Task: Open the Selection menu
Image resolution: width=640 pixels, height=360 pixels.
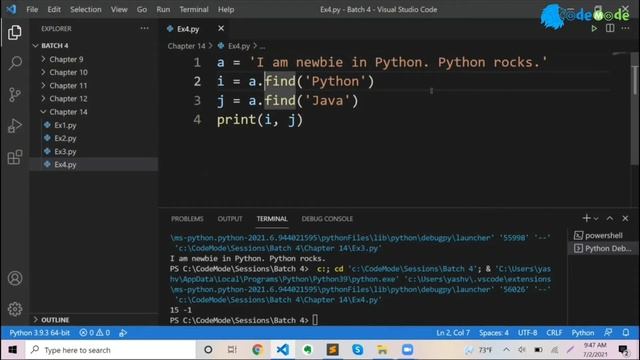Action: click(x=86, y=9)
